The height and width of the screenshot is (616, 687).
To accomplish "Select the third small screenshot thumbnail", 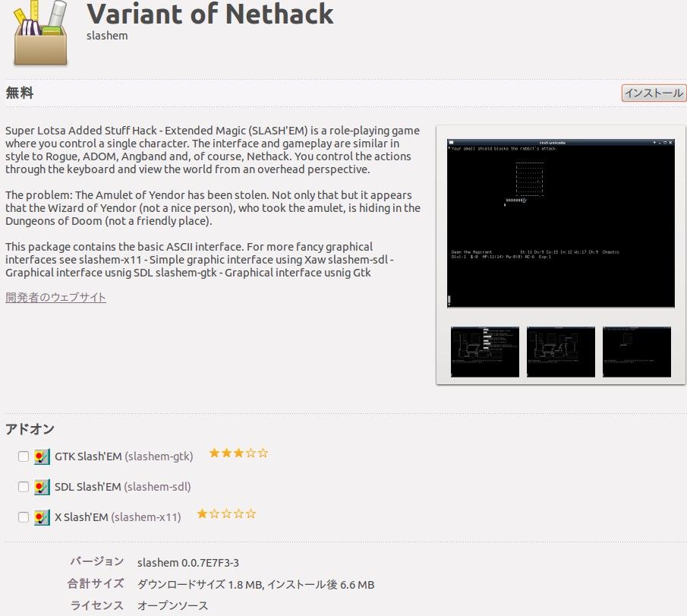I will click(x=637, y=352).
